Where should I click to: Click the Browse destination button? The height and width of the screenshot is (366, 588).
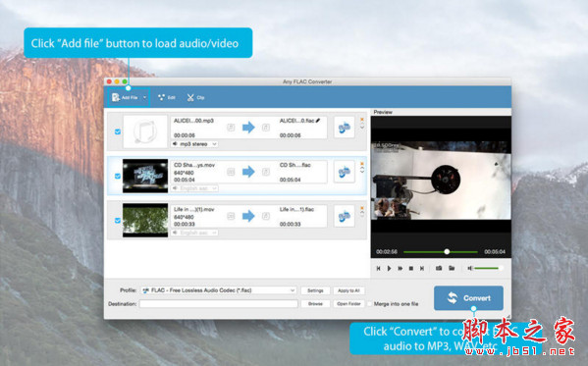[x=315, y=304]
